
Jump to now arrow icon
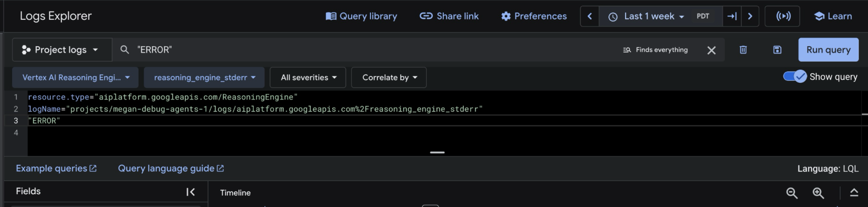pos(732,16)
